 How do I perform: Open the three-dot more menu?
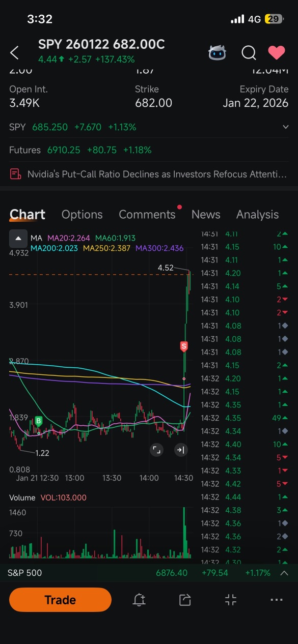[277, 600]
